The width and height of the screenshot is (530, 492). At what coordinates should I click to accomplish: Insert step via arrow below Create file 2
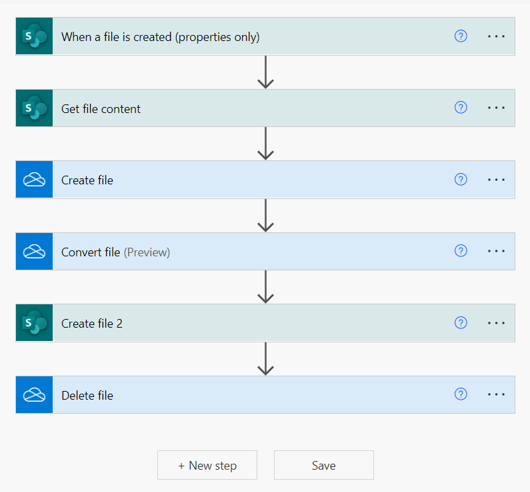click(266, 359)
